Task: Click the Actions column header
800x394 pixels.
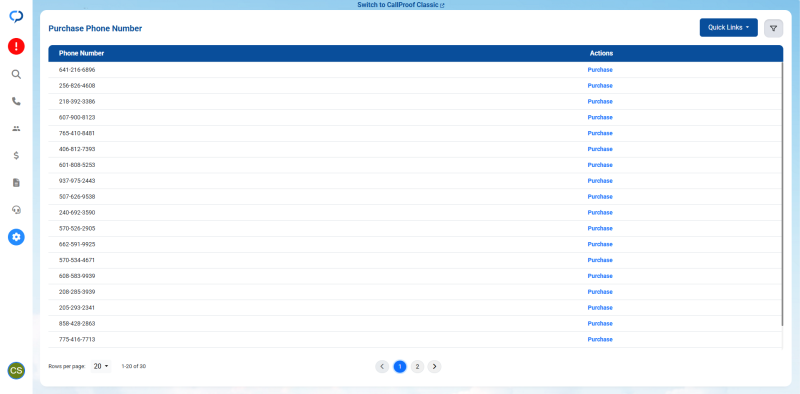Action: tap(602, 53)
